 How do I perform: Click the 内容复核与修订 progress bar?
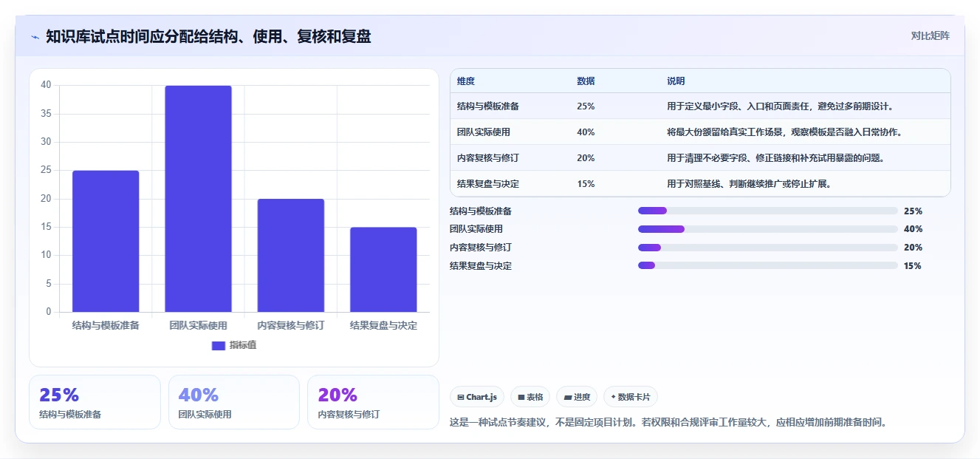[x=768, y=248]
